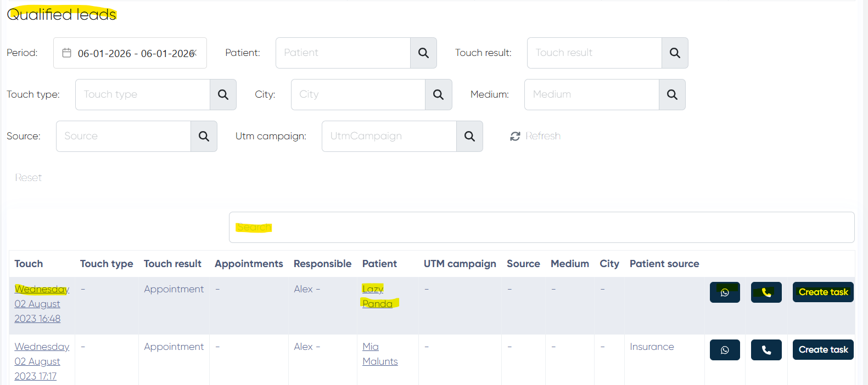Click the Reset filters link

click(29, 178)
